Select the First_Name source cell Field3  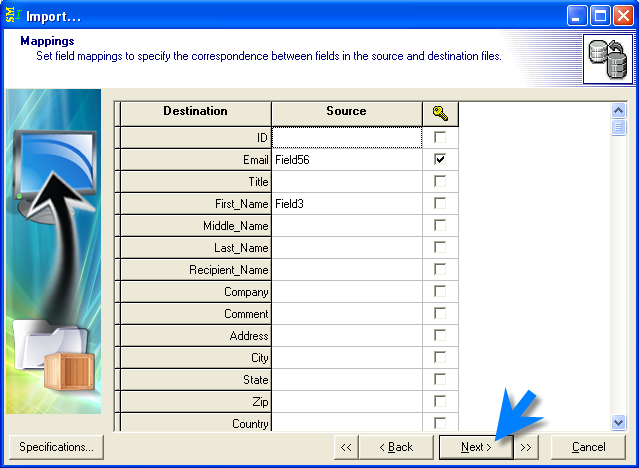[x=347, y=203]
